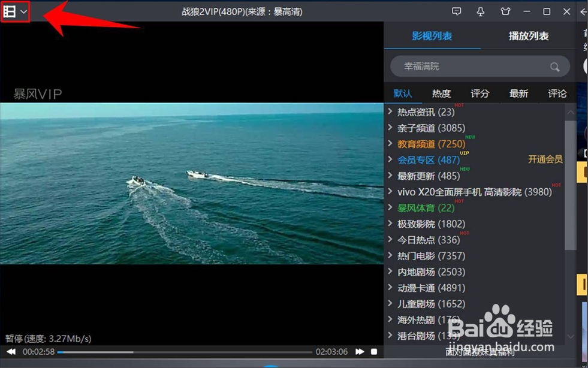
Task: Switch to the 影视列表 tab
Action: coord(432,36)
